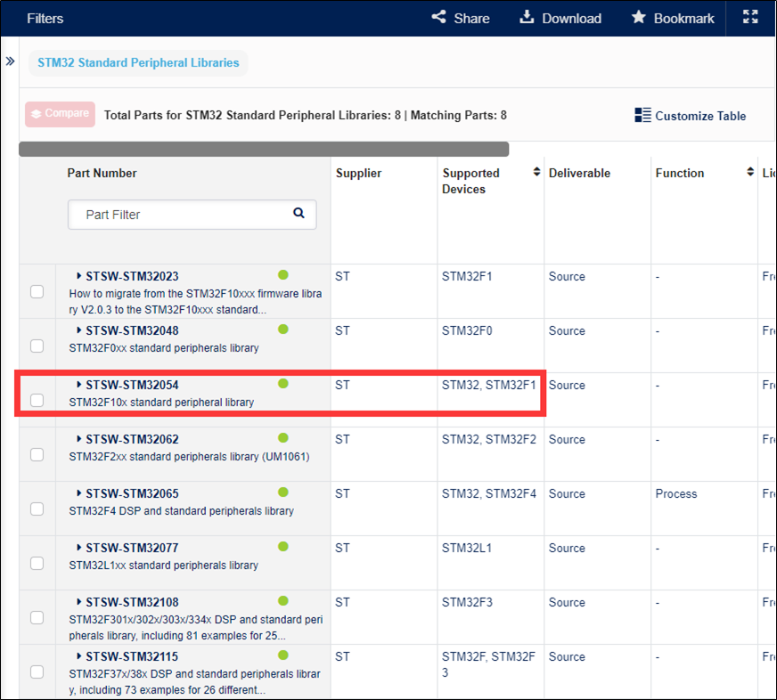
Task: Click the STM32 Standard Peripheral Libraries tag
Action: 138,62
